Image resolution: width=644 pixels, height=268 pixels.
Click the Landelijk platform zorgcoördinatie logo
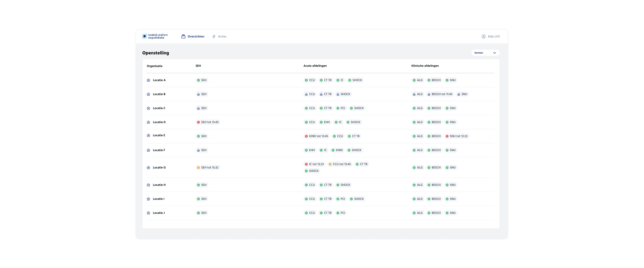tap(155, 37)
